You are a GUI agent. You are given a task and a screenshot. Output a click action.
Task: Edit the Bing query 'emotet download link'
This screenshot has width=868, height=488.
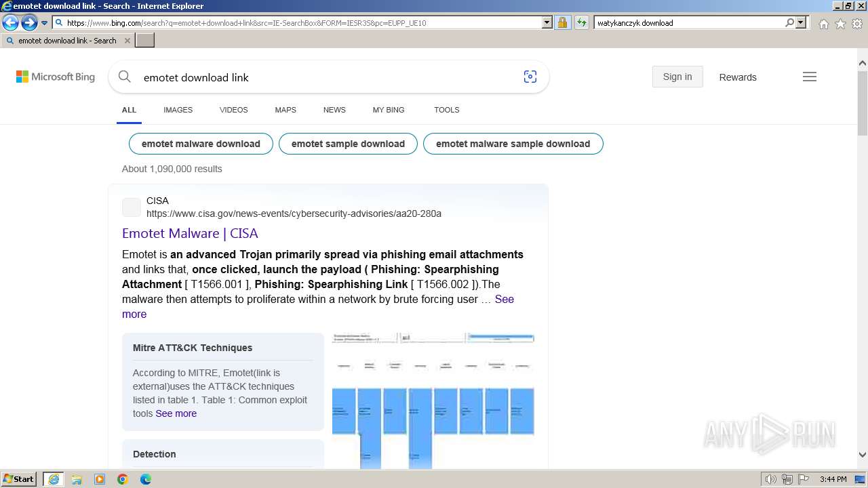[x=196, y=77]
